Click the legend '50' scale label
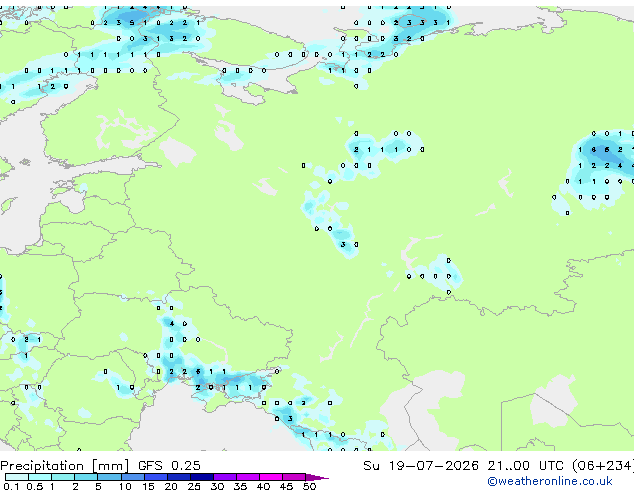634x490 pixels. [x=309, y=486]
